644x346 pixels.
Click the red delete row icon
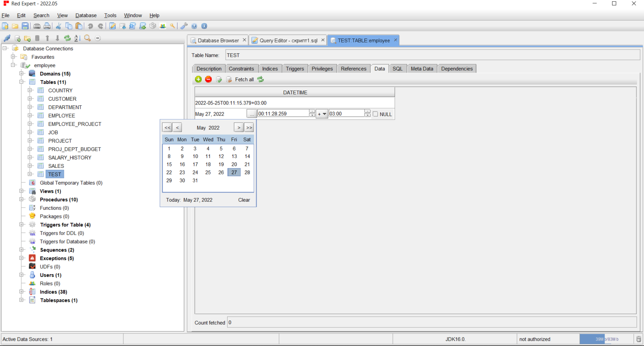click(x=208, y=79)
